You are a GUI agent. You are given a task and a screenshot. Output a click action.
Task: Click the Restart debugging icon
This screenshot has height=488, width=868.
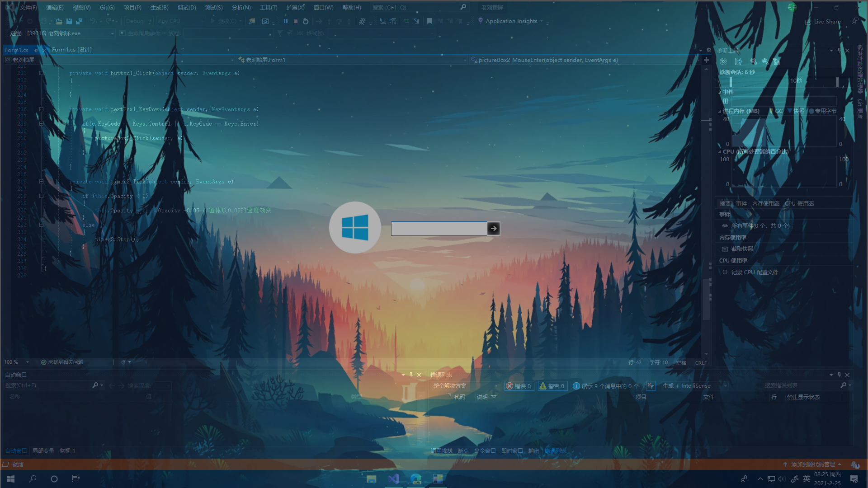pyautogui.click(x=306, y=21)
